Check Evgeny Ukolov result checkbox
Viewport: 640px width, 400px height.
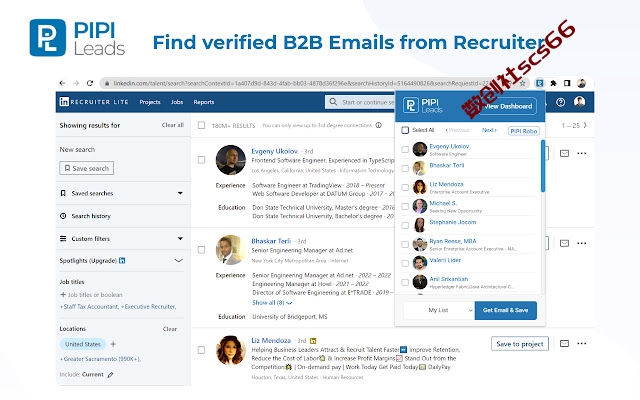pyautogui.click(x=201, y=160)
